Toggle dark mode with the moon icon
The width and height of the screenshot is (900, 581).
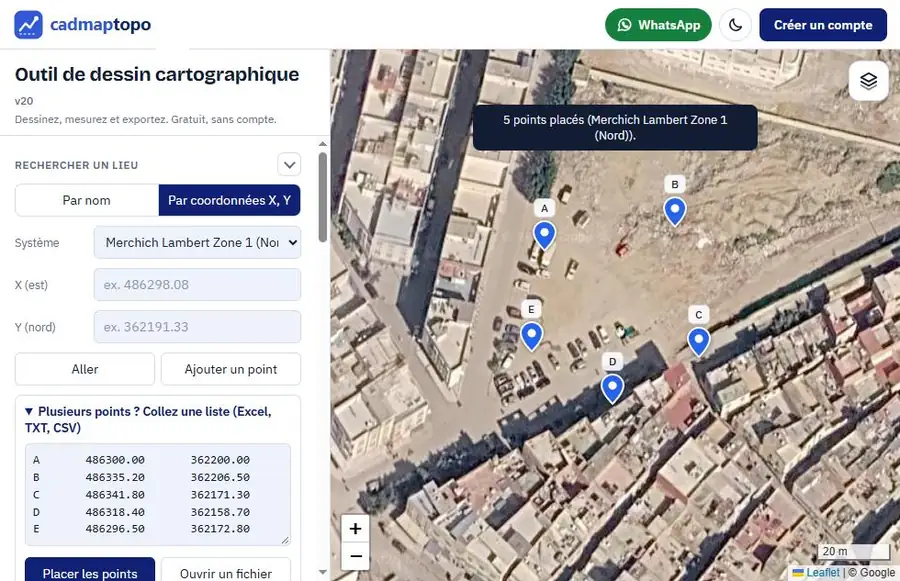click(735, 25)
